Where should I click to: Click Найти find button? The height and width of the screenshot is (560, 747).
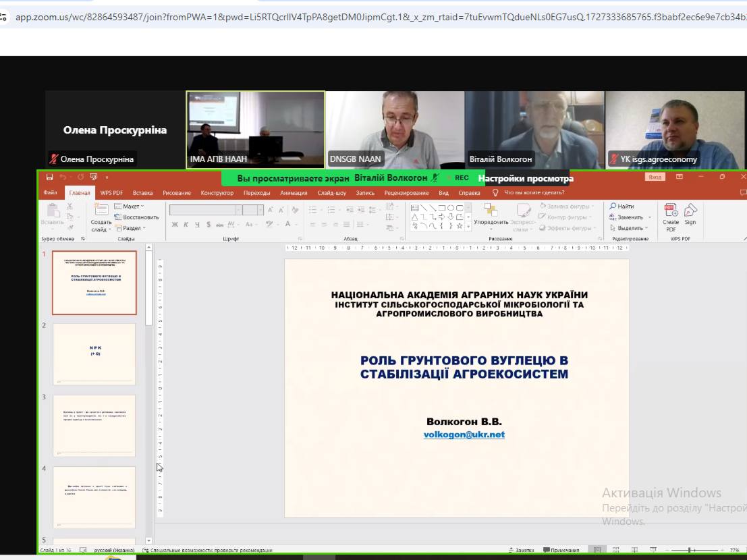pos(621,206)
